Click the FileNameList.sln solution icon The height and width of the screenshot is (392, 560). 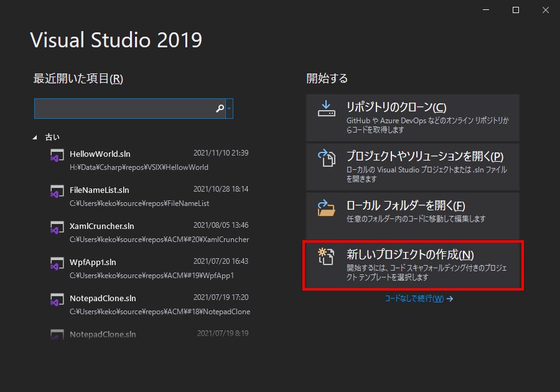pyautogui.click(x=57, y=192)
